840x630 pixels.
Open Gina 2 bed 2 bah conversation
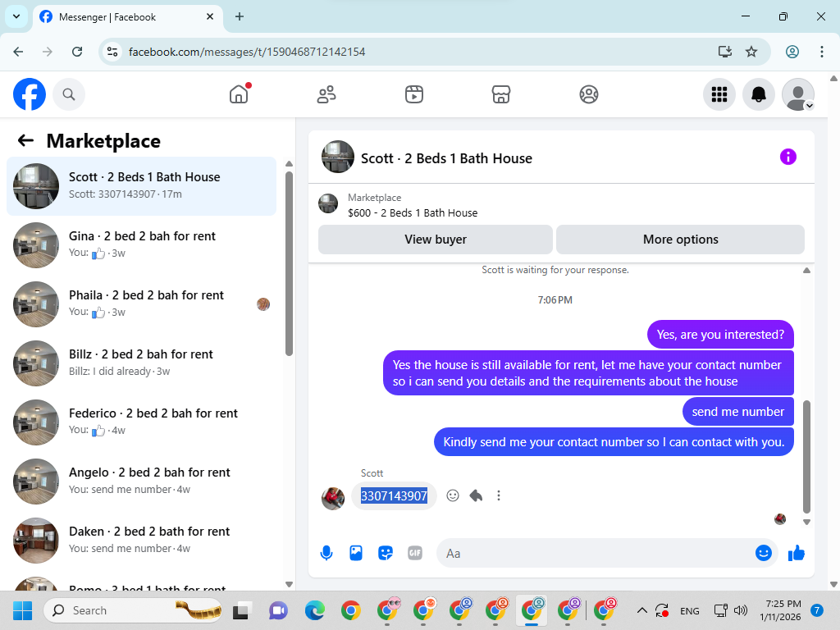coord(141,244)
